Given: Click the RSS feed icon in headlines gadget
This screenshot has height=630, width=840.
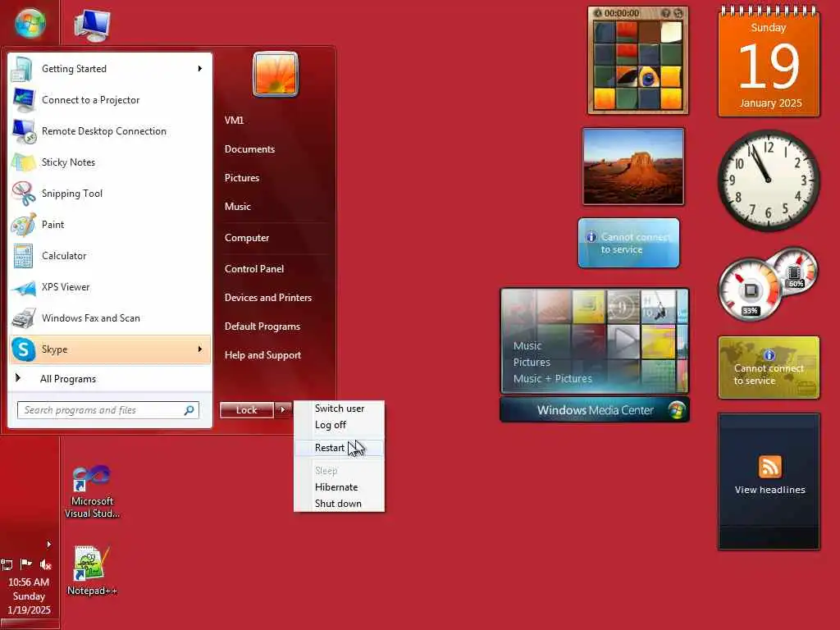Looking at the screenshot, I should click(x=769, y=467).
